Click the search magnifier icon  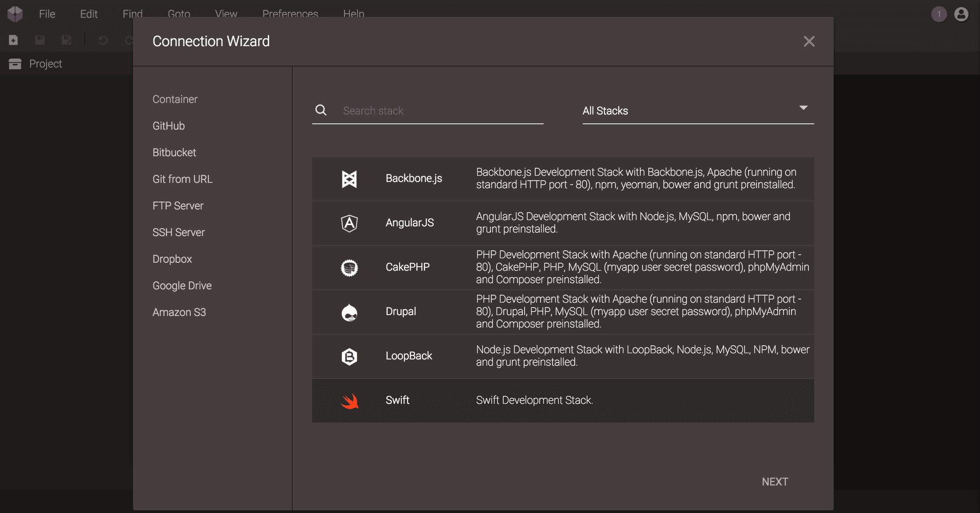click(x=321, y=110)
